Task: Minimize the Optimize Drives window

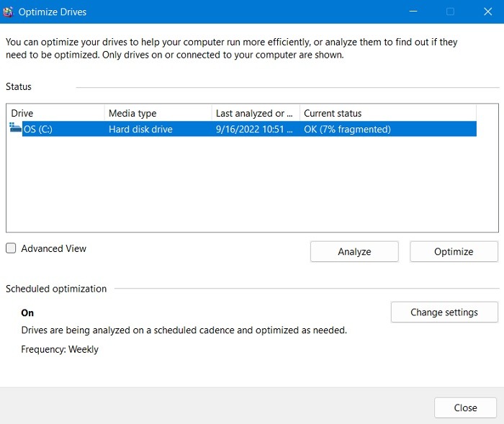Action: point(413,12)
